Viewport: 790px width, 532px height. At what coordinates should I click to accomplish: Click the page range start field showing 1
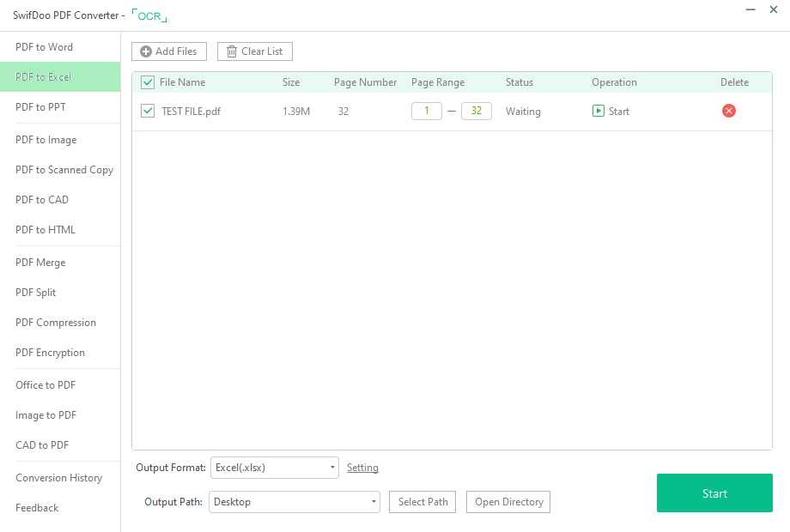[426, 111]
